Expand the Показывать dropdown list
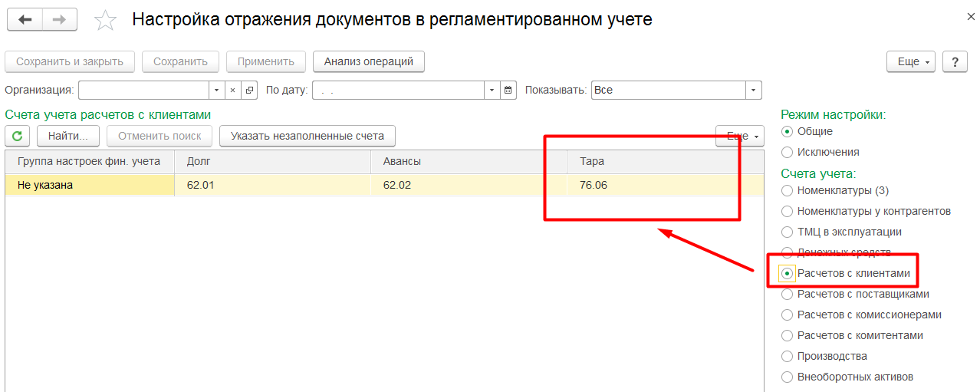The image size is (980, 392). coord(754,91)
